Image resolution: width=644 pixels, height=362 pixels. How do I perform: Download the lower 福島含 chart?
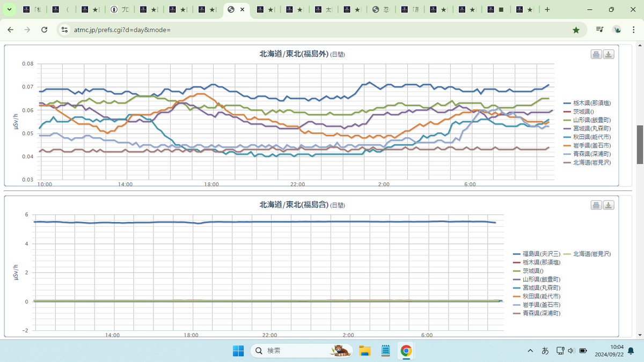tap(609, 205)
